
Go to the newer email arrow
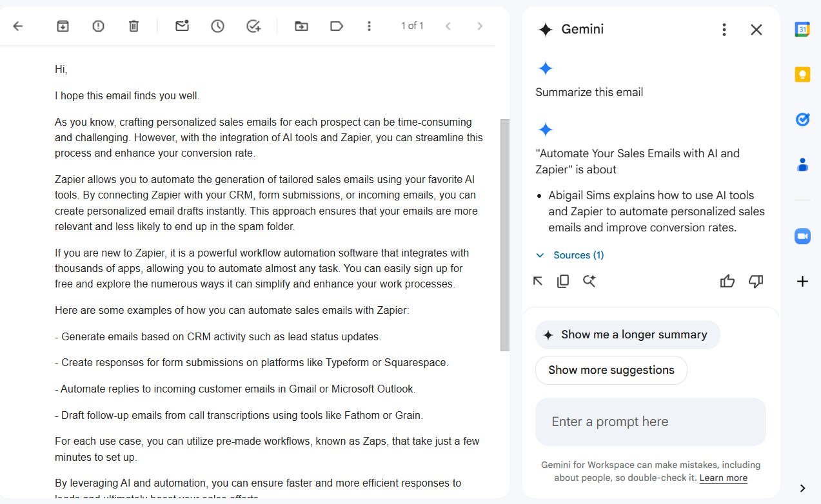coord(448,26)
